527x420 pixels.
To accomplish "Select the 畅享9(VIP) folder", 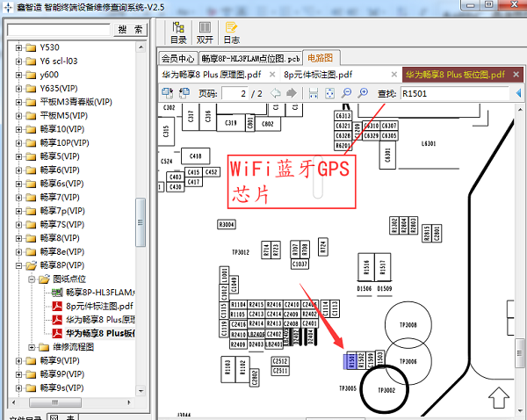I will [x=60, y=360].
